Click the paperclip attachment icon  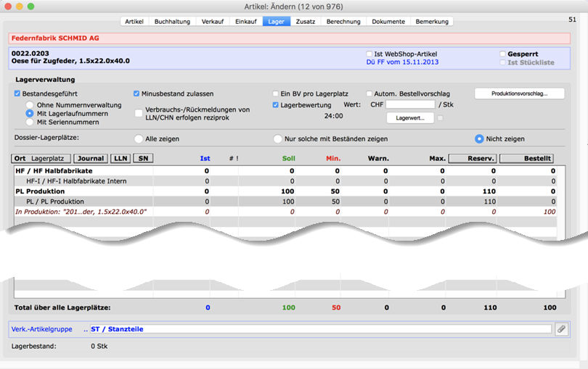561,329
